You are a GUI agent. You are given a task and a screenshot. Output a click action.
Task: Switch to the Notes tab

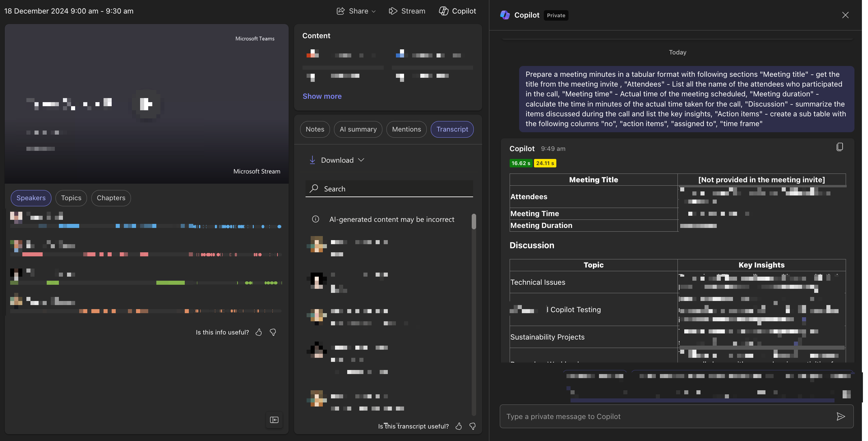pyautogui.click(x=315, y=130)
